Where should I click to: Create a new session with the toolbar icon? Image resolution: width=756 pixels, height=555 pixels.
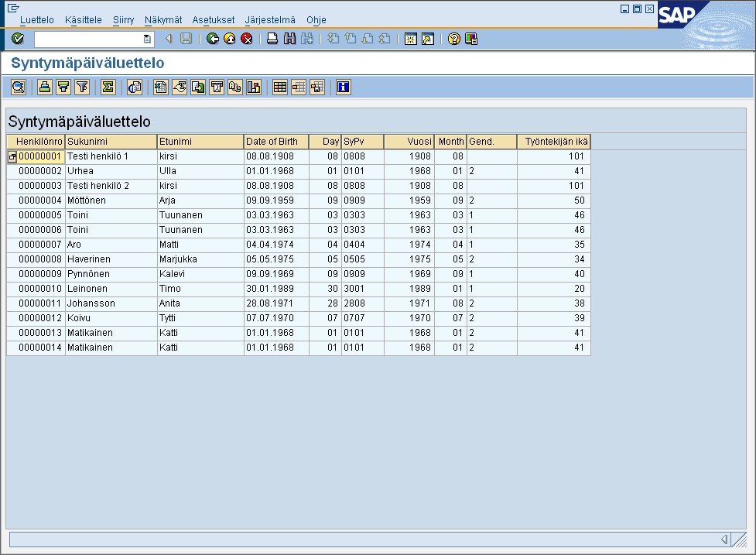410,39
